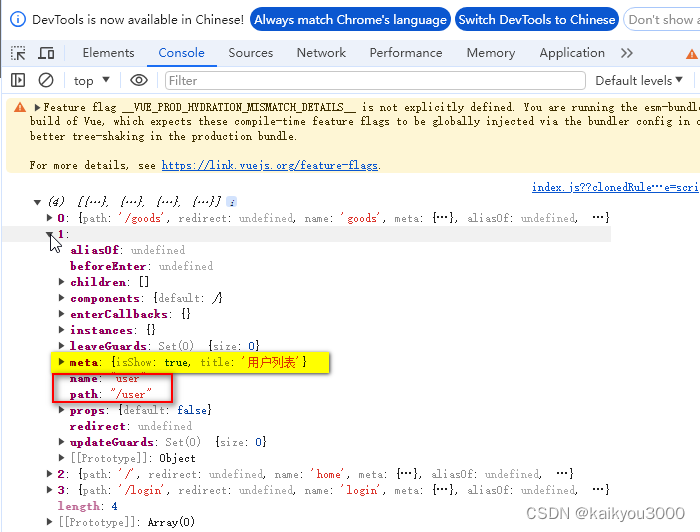Viewport: 700px width, 532px height.
Task: Expand the instances property
Action: coord(62,330)
